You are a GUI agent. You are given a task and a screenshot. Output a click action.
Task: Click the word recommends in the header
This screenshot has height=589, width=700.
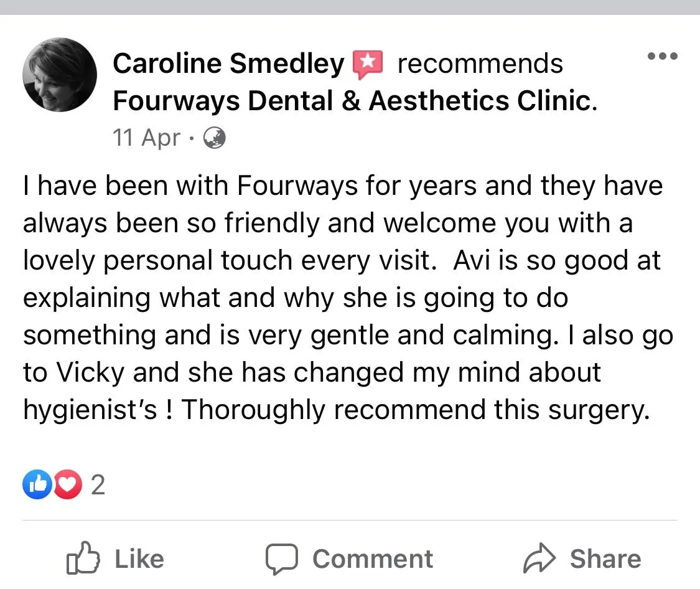480,64
